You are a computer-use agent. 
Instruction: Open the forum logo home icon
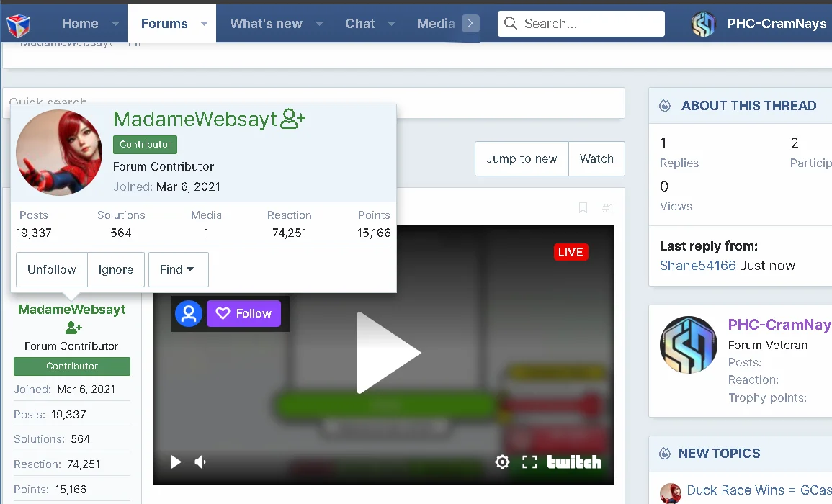(18, 25)
